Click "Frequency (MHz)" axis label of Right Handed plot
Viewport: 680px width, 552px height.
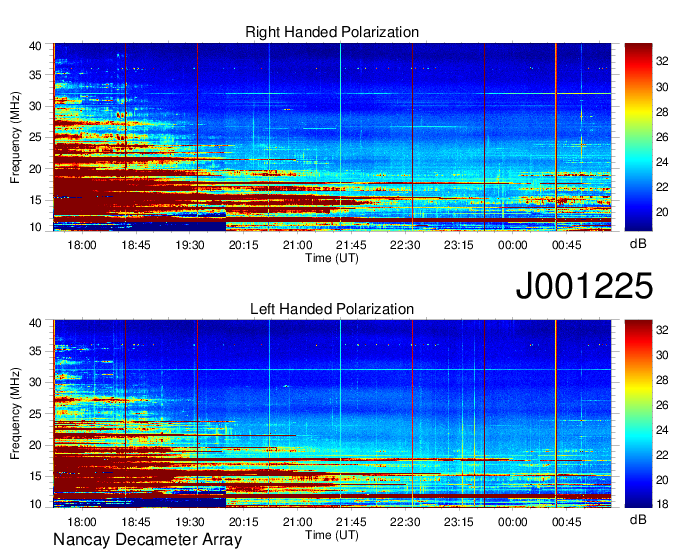point(15,137)
